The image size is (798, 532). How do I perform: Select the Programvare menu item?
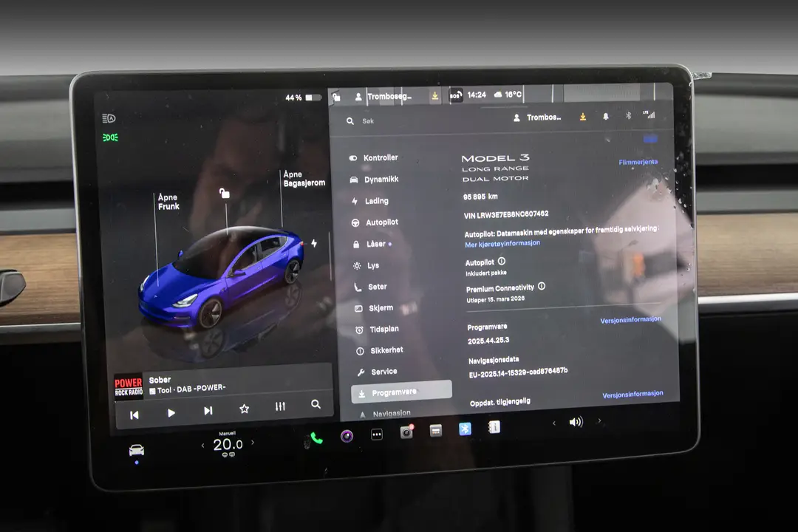(401, 392)
